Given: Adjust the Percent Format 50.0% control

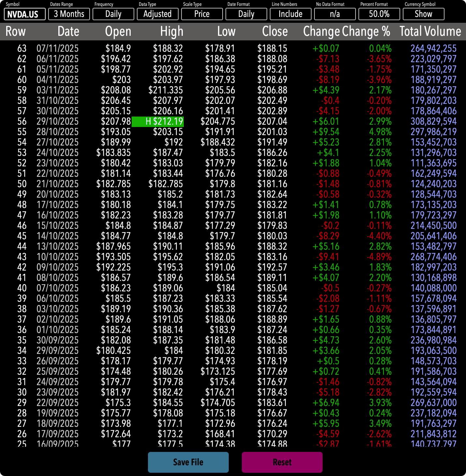Looking at the screenshot, I should point(379,14).
